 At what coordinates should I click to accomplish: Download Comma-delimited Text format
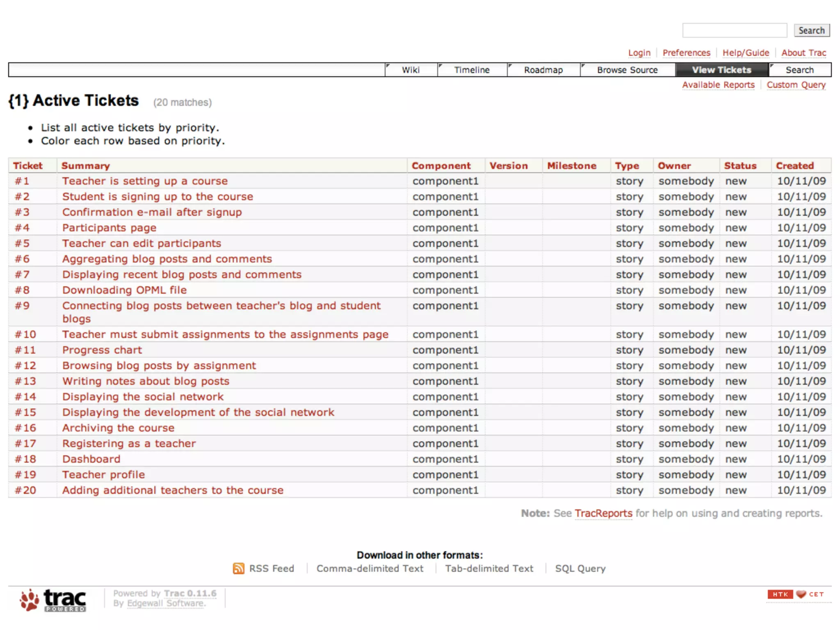click(370, 568)
